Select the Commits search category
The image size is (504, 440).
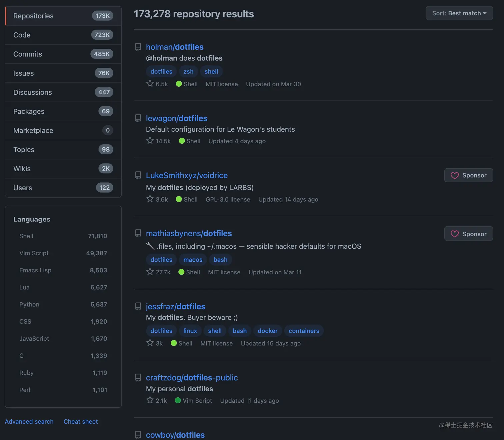(63, 54)
